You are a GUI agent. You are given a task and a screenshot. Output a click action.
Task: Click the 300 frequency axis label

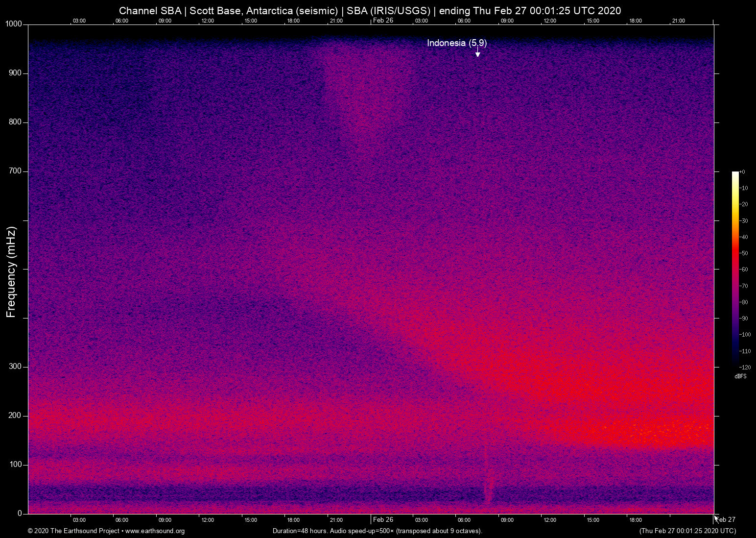[16, 367]
